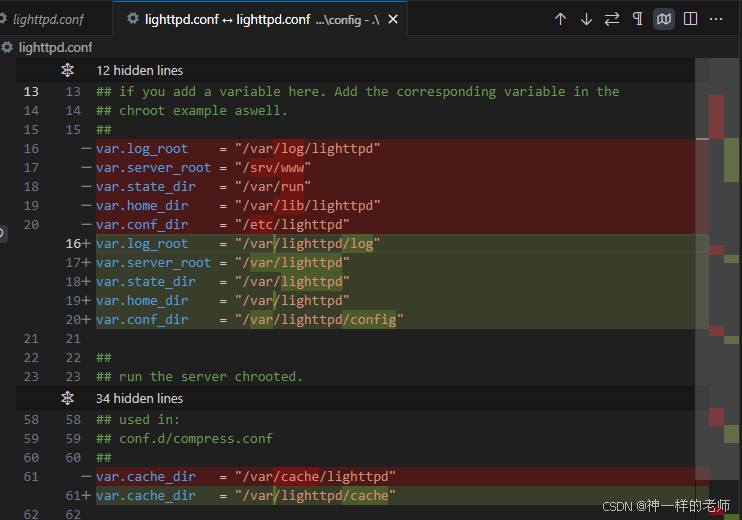
Task: Click the 34 hidden lines label
Action: coord(140,398)
